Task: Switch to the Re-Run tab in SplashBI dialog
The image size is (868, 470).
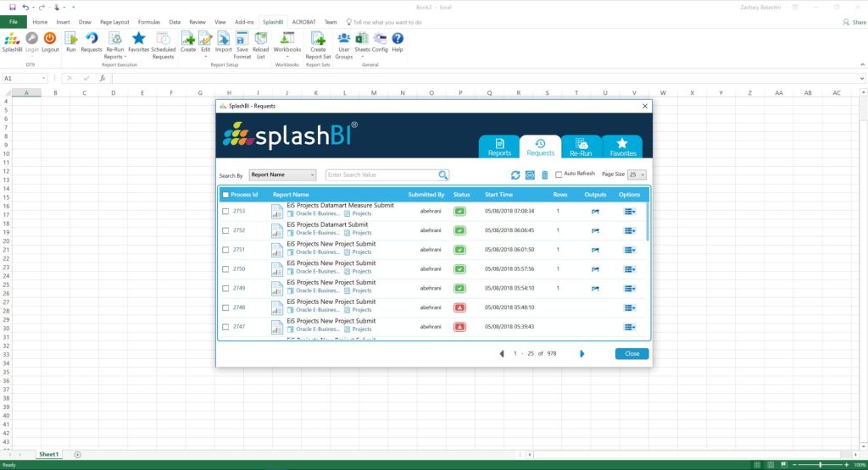Action: (581, 147)
